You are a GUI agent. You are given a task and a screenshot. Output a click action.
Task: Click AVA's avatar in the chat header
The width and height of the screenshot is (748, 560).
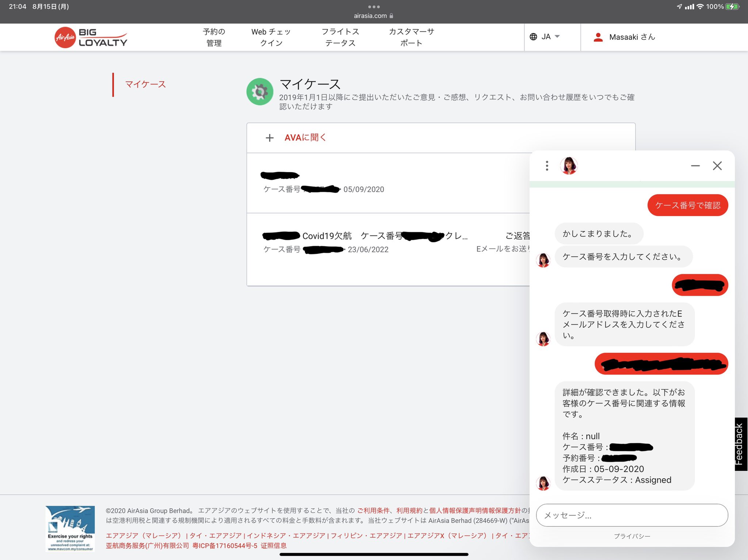click(x=568, y=165)
